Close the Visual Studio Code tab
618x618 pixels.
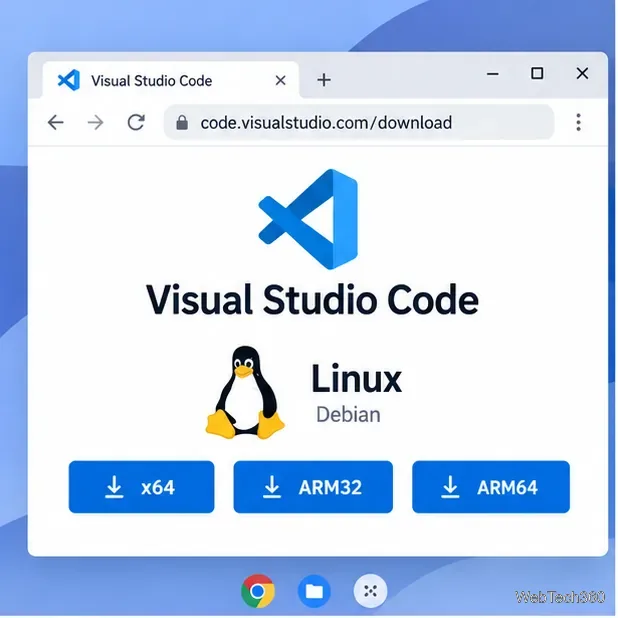coord(281,80)
